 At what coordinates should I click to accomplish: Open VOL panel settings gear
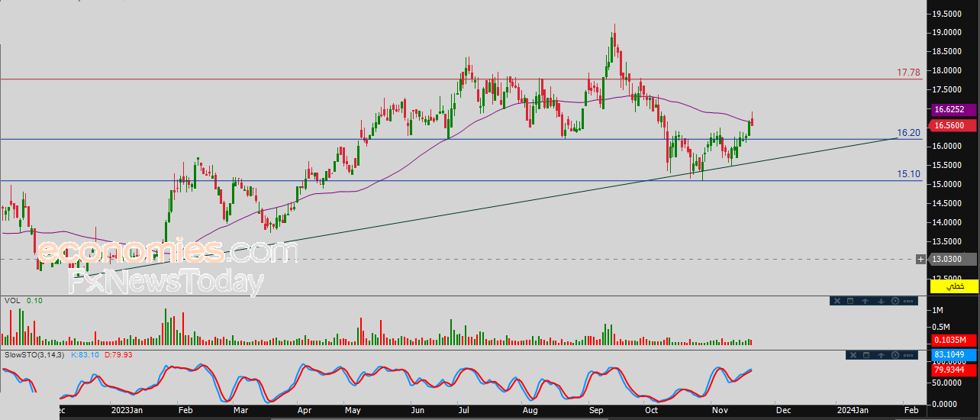click(895, 301)
